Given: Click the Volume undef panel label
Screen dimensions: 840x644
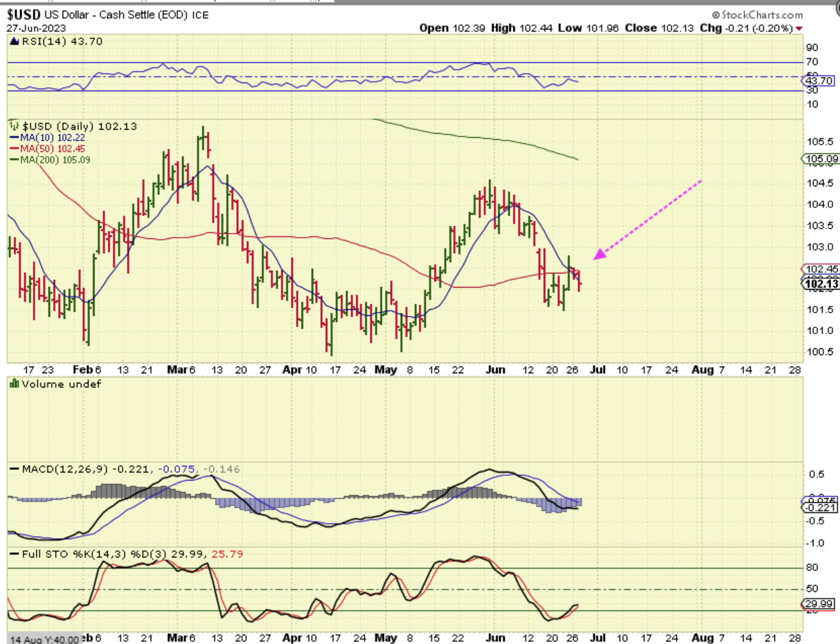Looking at the screenshot, I should coord(61,384).
